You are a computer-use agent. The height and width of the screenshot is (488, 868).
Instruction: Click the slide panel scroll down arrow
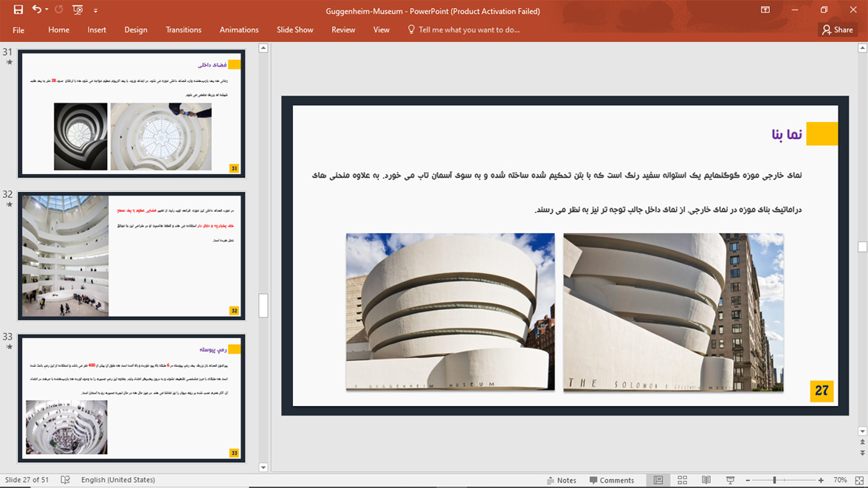263,467
